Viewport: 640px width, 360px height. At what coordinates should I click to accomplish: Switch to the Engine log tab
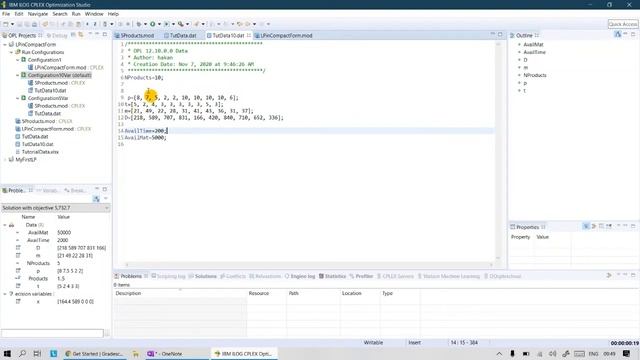pyautogui.click(x=300, y=276)
